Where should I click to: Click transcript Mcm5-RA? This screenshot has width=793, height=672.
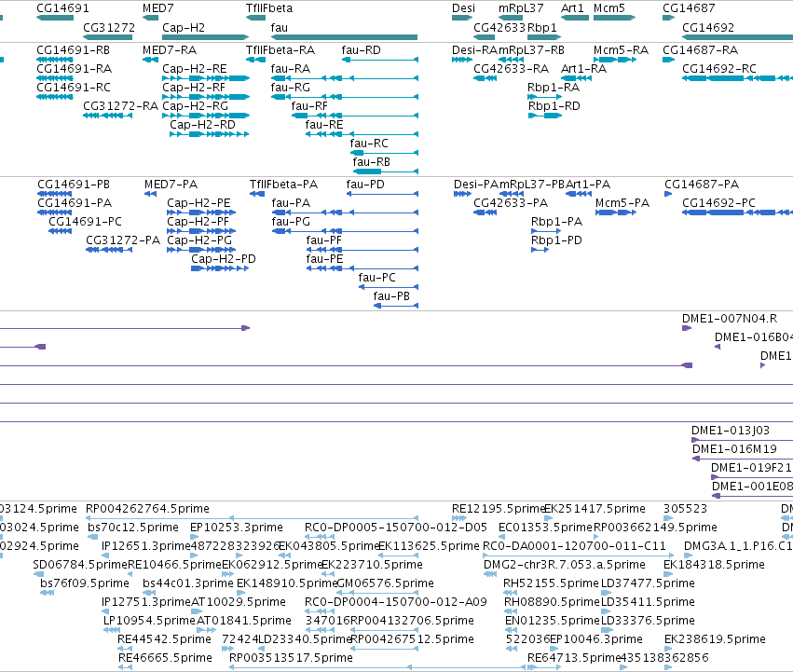point(615,60)
